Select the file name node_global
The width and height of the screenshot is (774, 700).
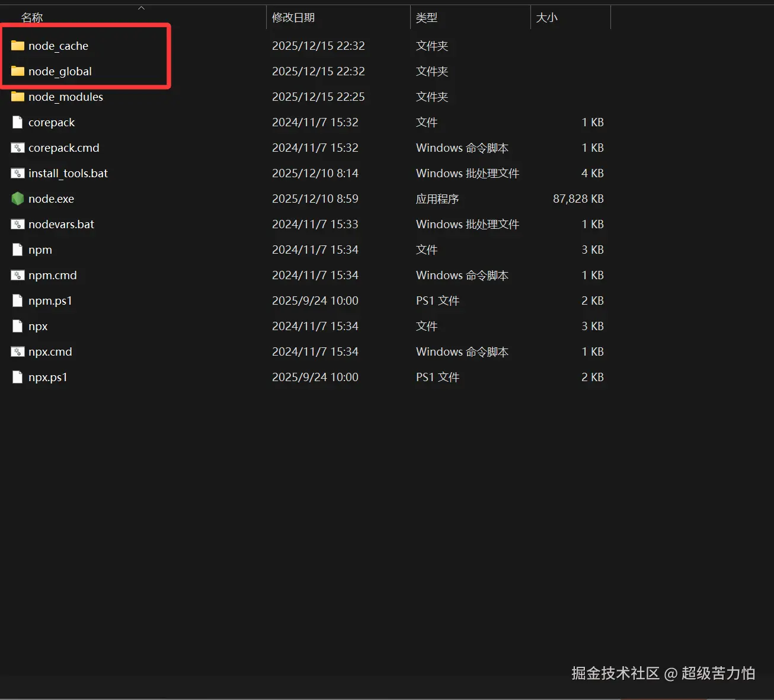60,71
